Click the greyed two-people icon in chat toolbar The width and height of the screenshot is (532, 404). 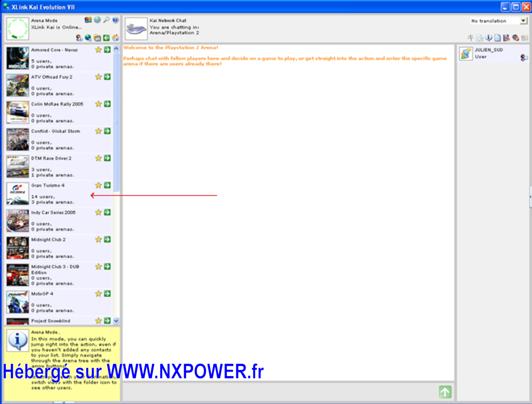[525, 38]
